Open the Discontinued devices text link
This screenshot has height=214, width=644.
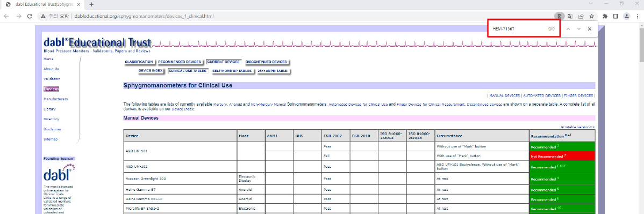click(x=484, y=105)
